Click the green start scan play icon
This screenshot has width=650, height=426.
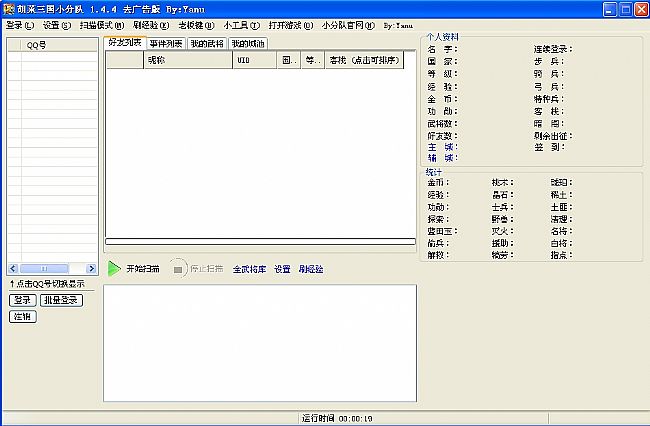click(114, 269)
